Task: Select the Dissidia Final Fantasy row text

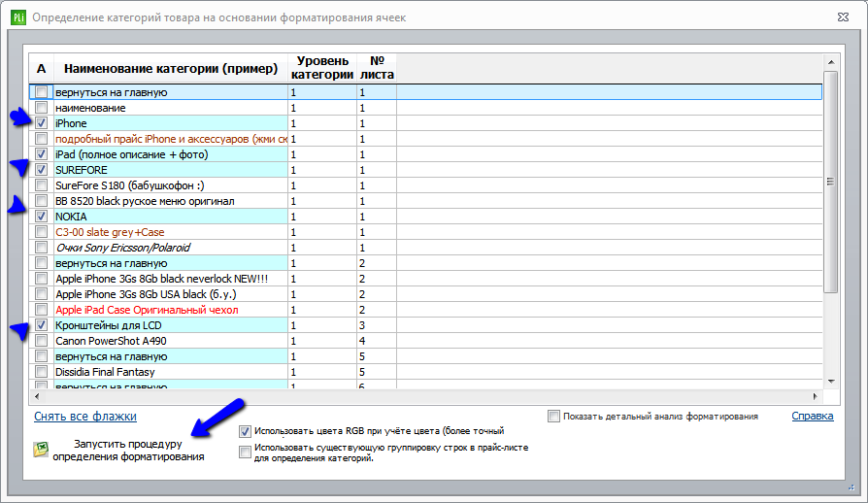Action: tap(105, 372)
